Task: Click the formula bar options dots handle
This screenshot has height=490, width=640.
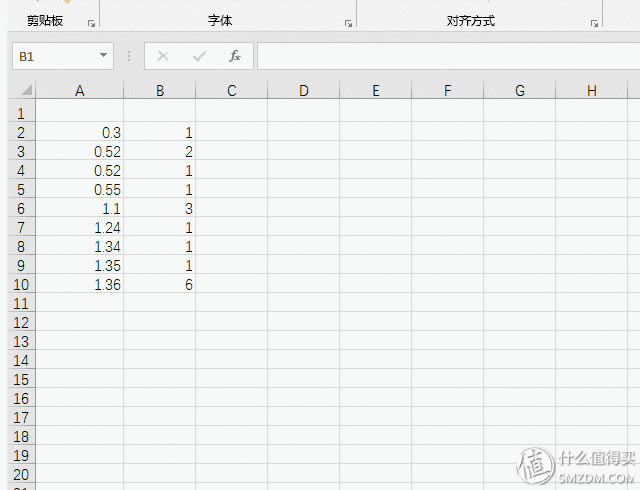Action: click(x=129, y=56)
